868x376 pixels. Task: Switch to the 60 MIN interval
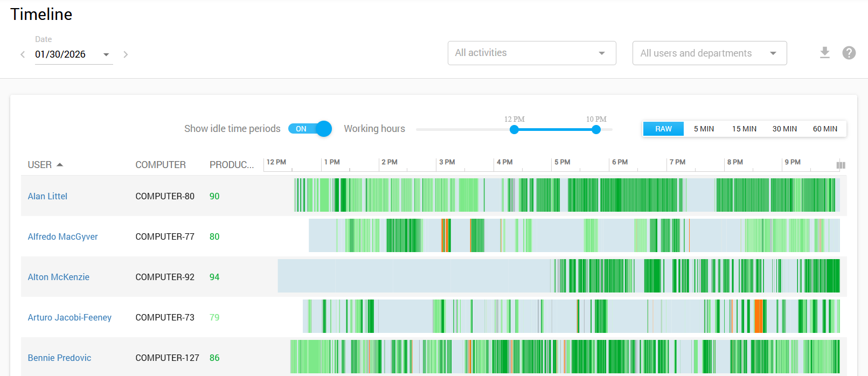coord(825,129)
